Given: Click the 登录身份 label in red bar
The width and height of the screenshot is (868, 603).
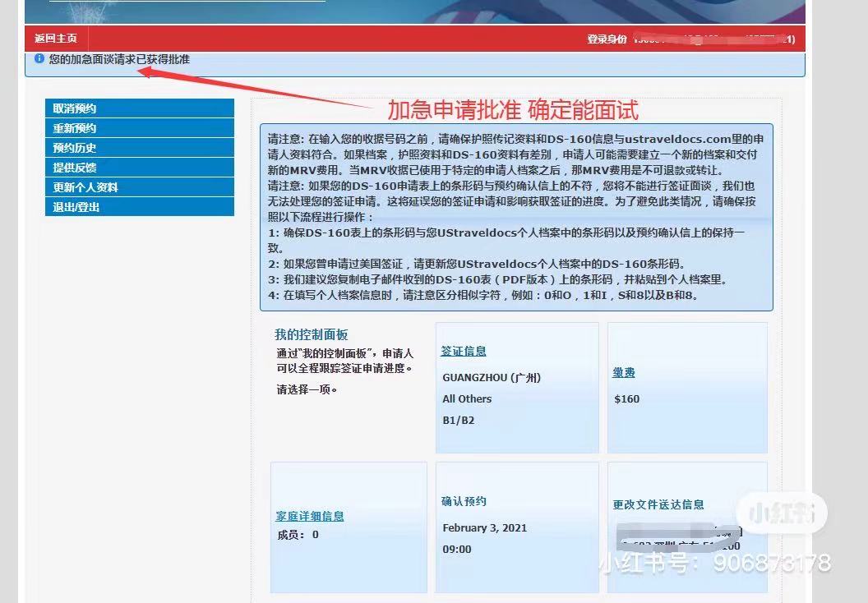Looking at the screenshot, I should pyautogui.click(x=607, y=39).
